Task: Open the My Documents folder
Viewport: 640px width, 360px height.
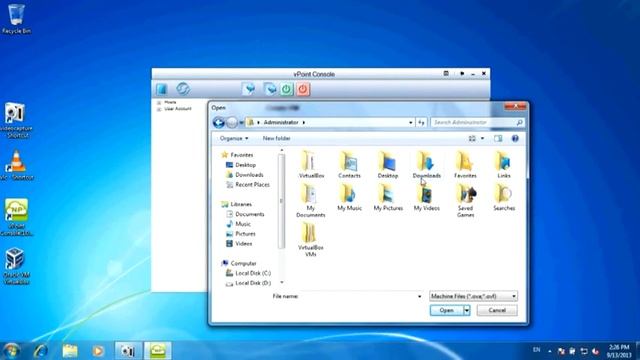Action: [311, 200]
